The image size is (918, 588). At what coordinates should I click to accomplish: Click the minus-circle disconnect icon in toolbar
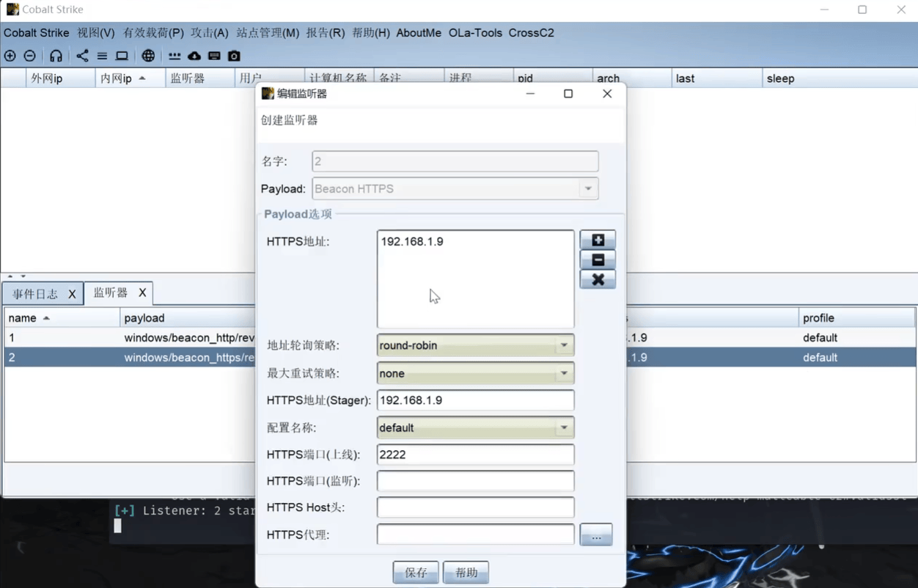(30, 56)
